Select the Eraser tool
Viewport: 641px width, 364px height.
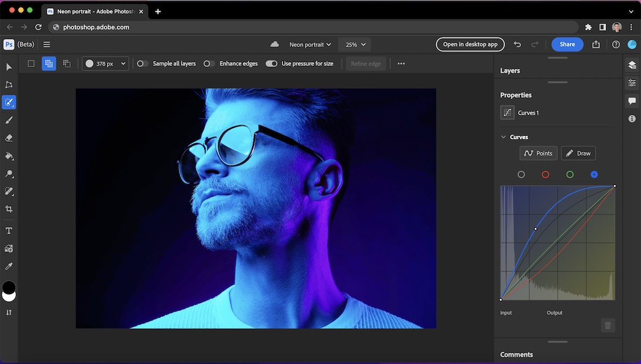point(9,138)
